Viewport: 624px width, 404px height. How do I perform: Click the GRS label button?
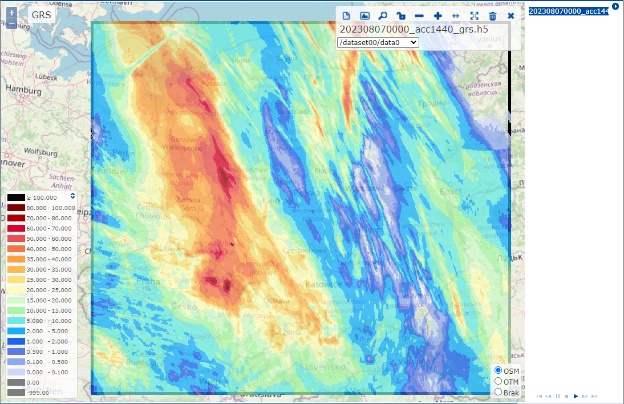click(x=41, y=15)
